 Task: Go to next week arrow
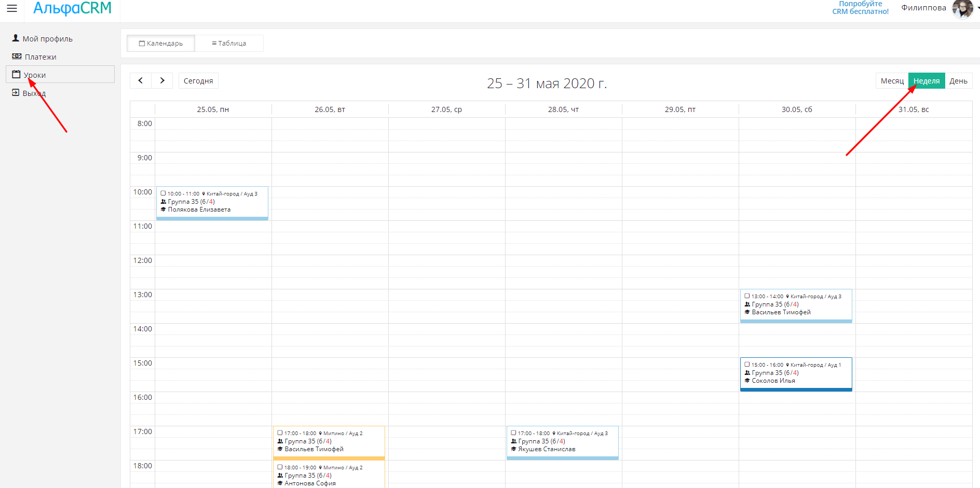162,80
